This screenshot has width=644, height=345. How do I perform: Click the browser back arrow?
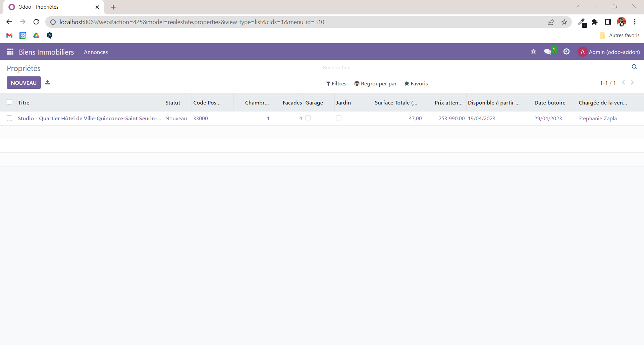pyautogui.click(x=9, y=22)
